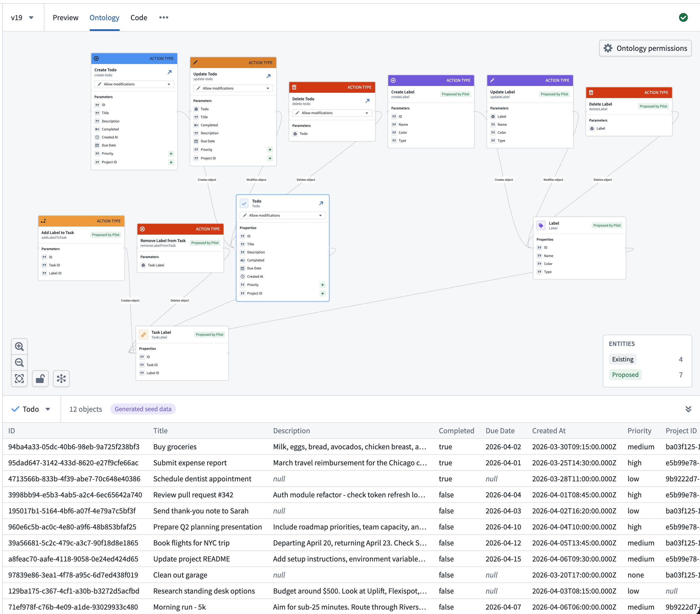
Task: Click the Generated seed data badge
Action: tap(143, 409)
